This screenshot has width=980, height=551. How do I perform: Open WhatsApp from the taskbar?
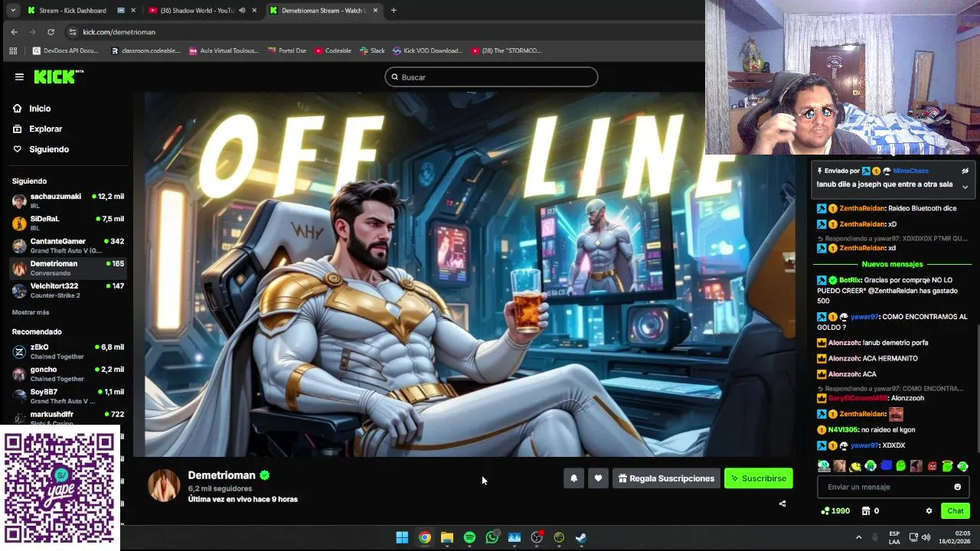[x=492, y=537]
